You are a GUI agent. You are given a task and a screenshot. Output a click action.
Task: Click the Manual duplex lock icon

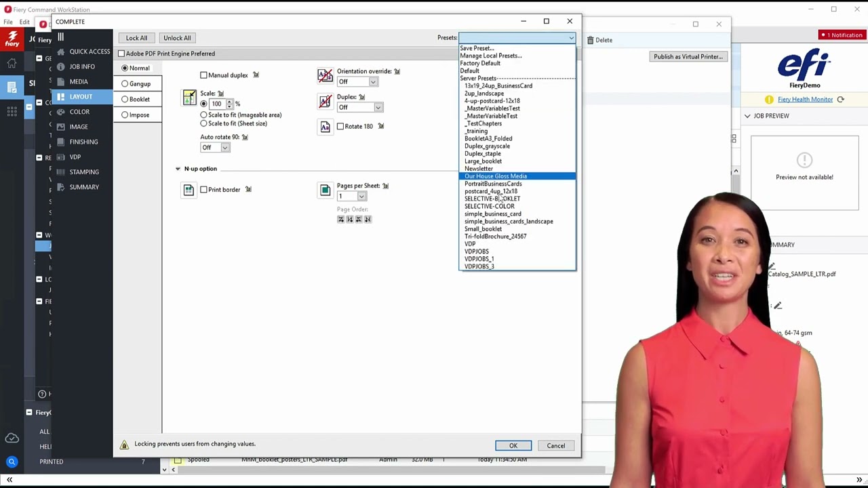256,75
